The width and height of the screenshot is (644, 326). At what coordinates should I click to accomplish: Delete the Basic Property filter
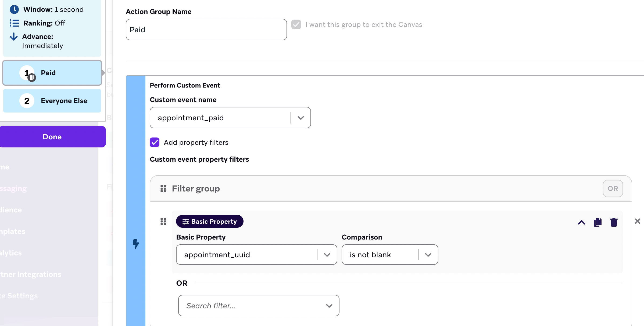[x=614, y=222]
